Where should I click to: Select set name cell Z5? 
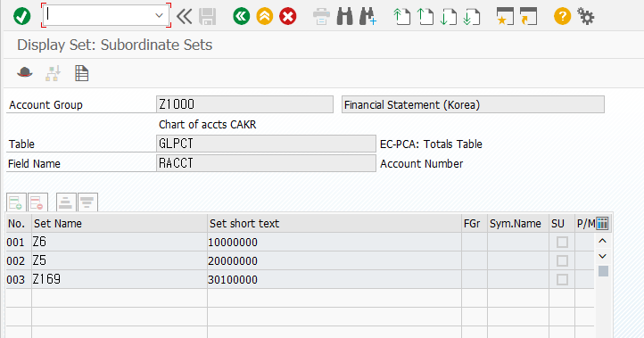point(120,260)
